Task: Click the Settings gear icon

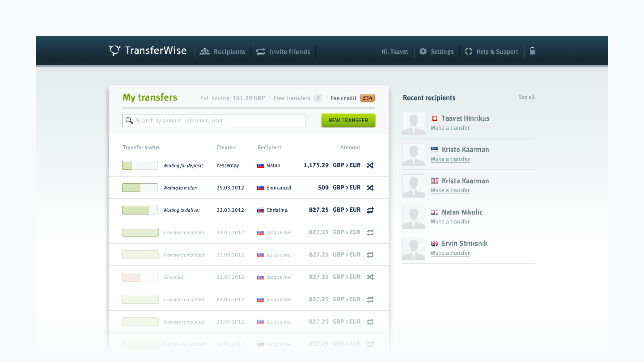Action: (423, 51)
